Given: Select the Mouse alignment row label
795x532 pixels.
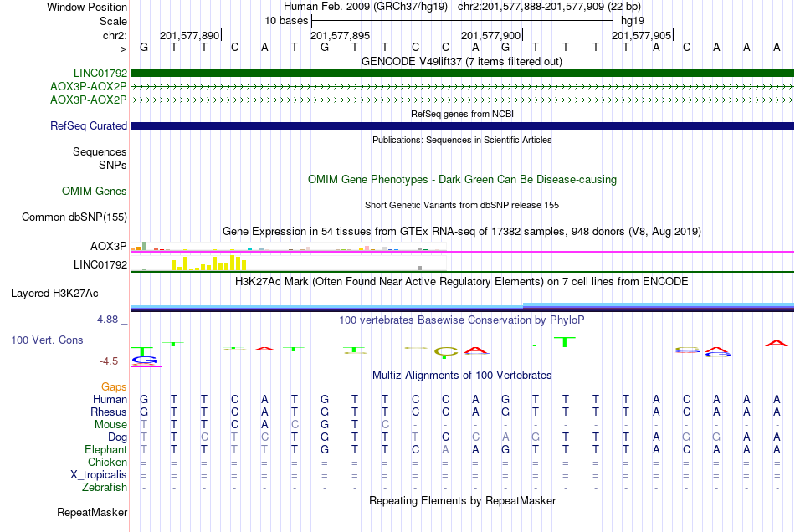Looking at the screenshot, I should [x=110, y=425].
